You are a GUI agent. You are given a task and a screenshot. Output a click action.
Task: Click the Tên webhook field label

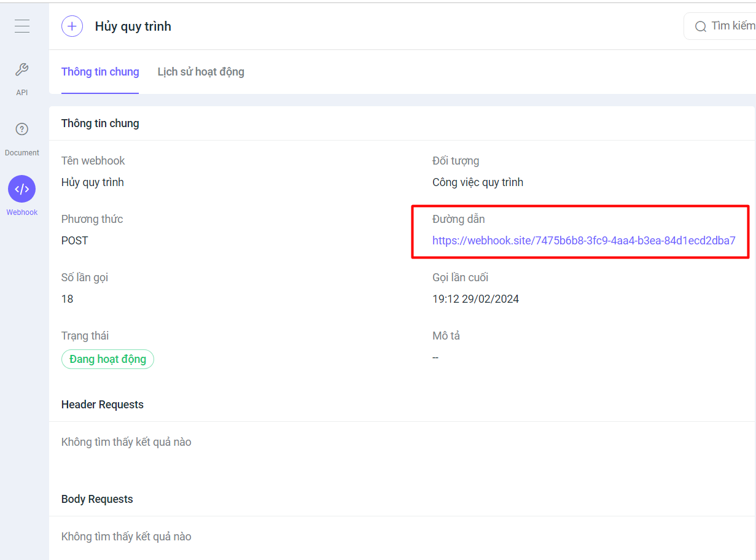[x=93, y=161]
